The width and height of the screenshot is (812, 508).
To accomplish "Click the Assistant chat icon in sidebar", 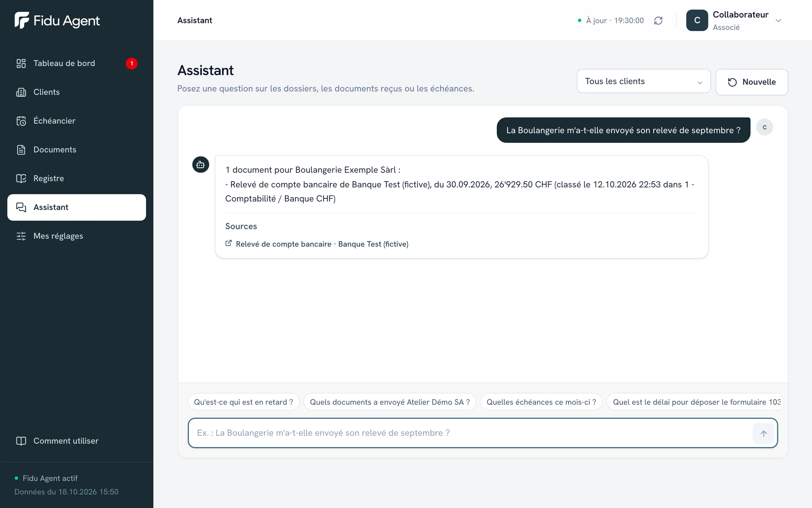I will (x=21, y=207).
